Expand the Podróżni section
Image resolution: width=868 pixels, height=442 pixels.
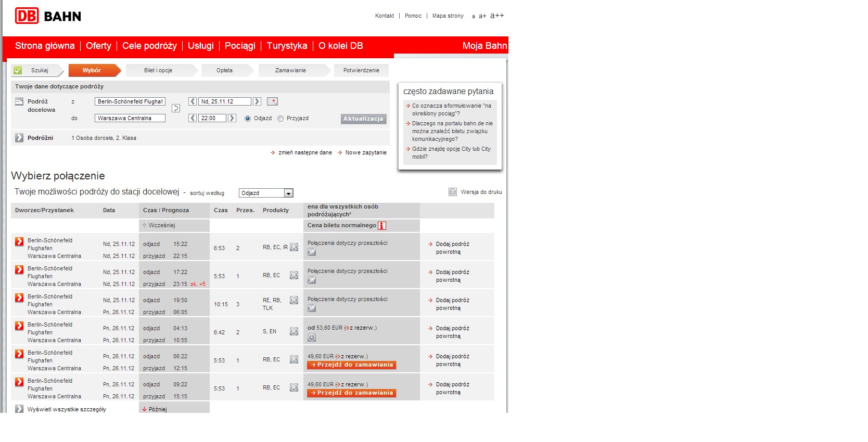coord(19,138)
